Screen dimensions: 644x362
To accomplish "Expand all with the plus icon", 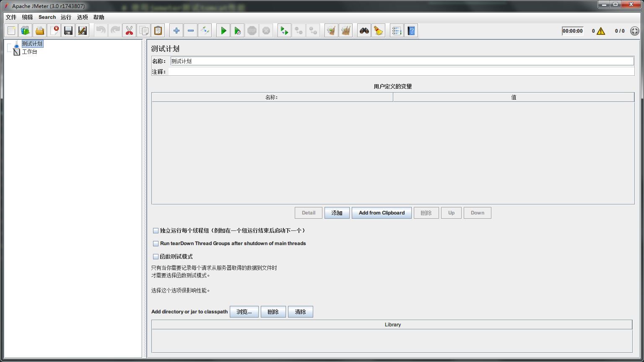I will [176, 31].
